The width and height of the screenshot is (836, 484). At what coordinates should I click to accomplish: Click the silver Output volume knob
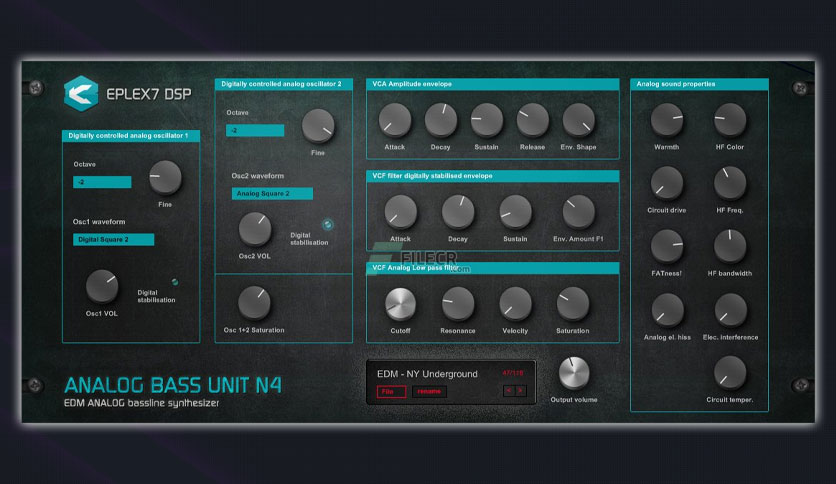pyautogui.click(x=574, y=373)
